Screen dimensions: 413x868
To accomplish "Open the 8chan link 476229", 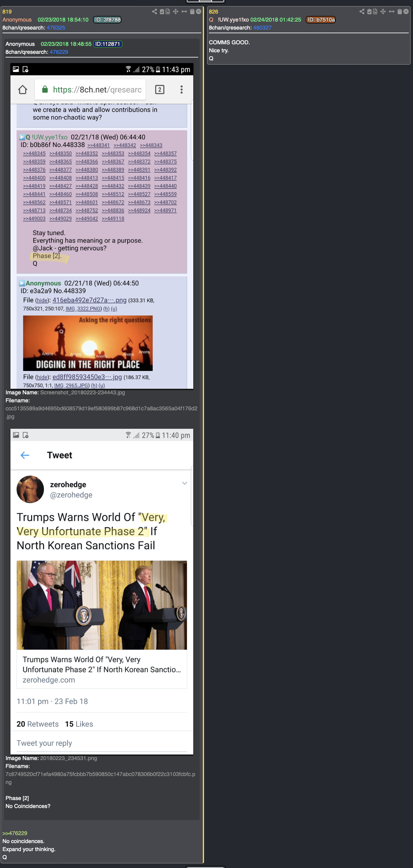I will [x=59, y=52].
